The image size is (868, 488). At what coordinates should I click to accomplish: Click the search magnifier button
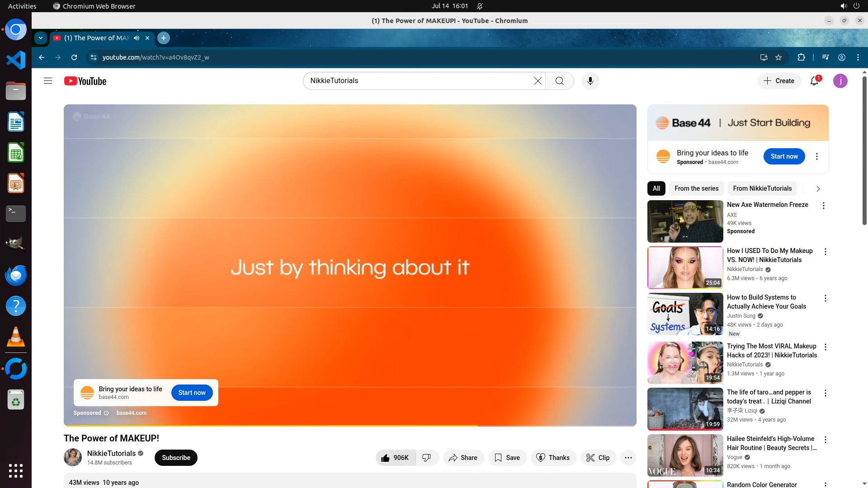click(x=560, y=81)
